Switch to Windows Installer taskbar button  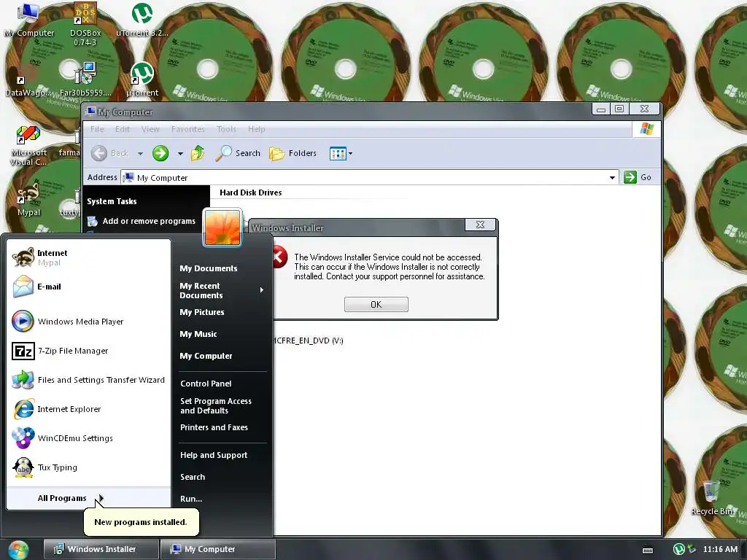pyautogui.click(x=101, y=549)
